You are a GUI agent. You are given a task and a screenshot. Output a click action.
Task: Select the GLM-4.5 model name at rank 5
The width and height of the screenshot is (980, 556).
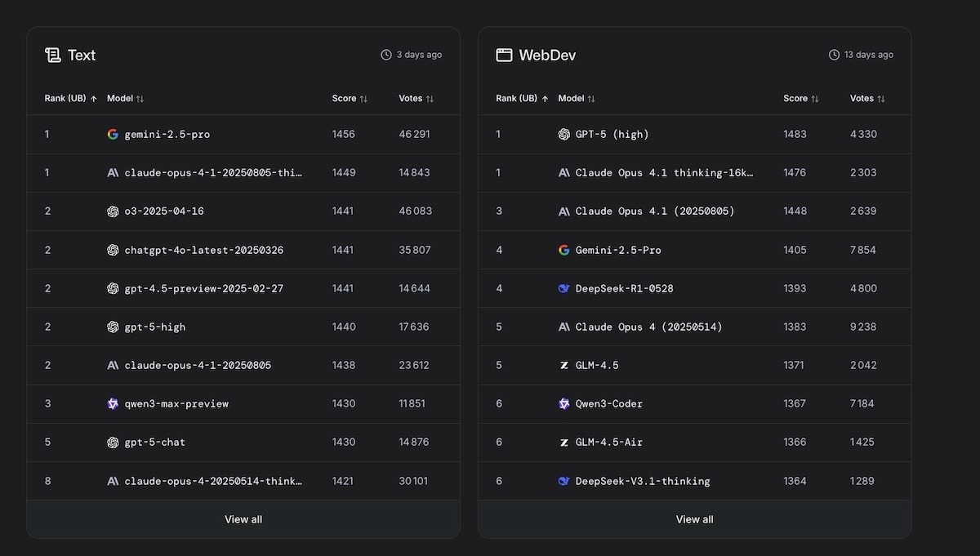point(597,365)
